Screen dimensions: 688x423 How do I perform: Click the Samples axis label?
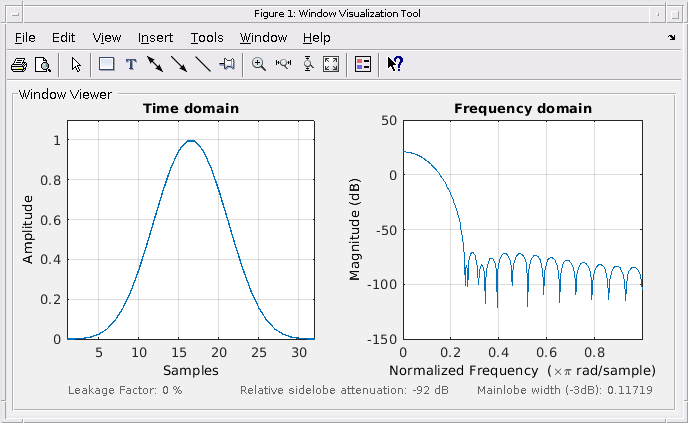[x=190, y=370]
